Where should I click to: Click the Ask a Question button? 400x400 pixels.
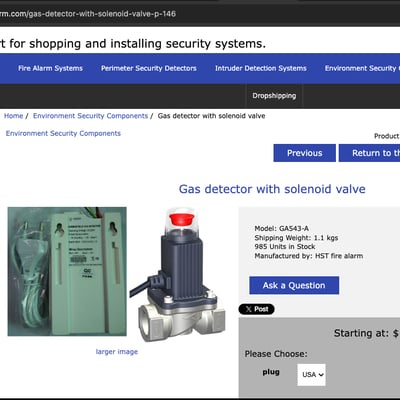point(294,285)
